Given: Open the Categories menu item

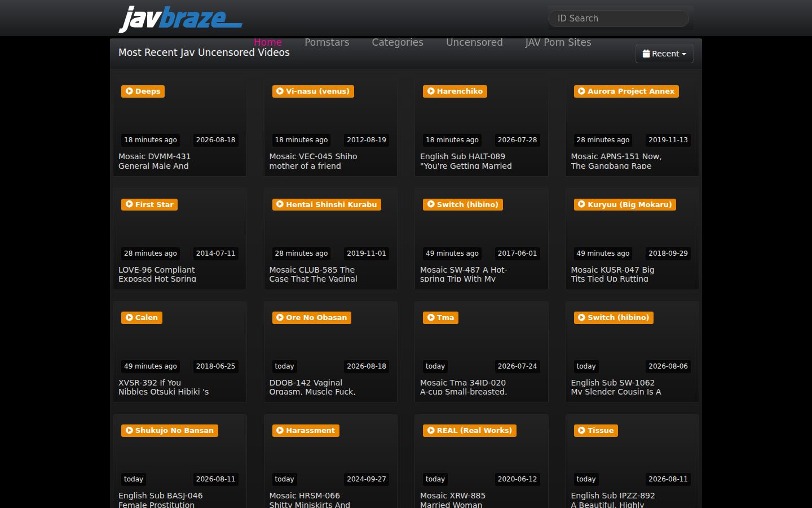Looking at the screenshot, I should [x=398, y=42].
